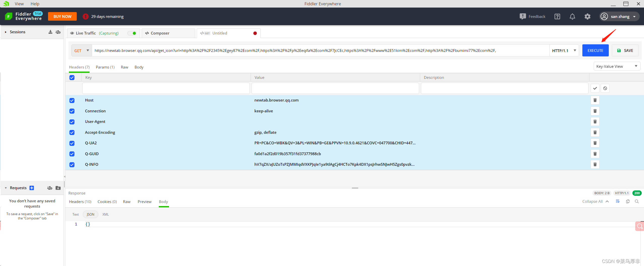Open the settings gear icon
This screenshot has height=266, width=644.
click(587, 17)
